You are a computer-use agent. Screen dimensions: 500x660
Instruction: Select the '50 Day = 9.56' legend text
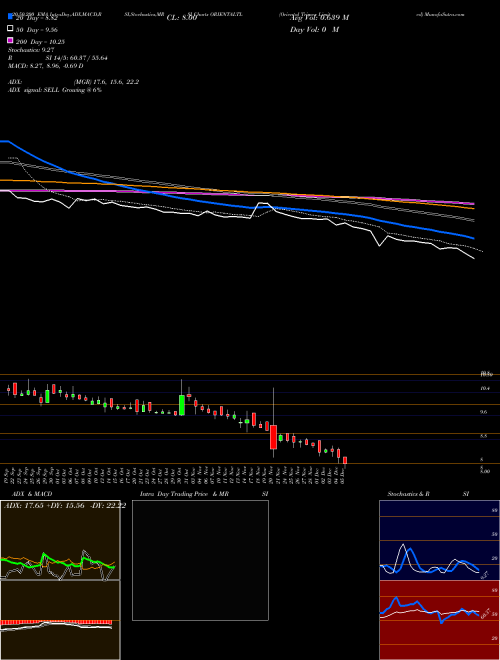pyautogui.click(x=37, y=30)
